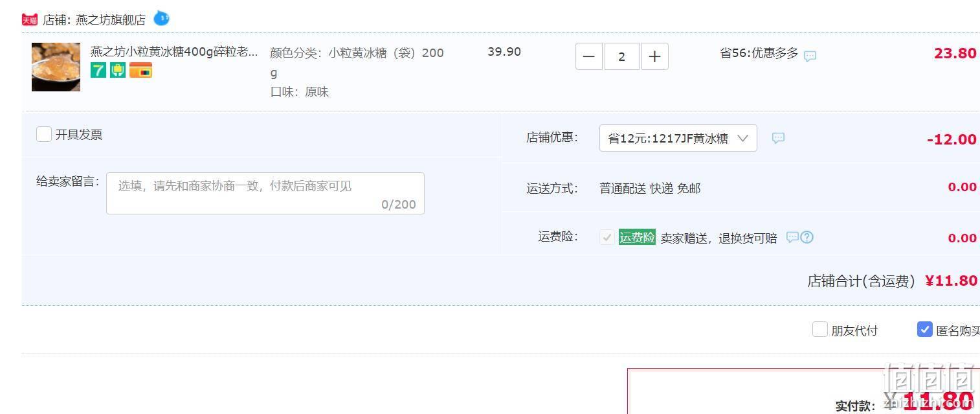Screen dimensions: 980x414
Task: Uncheck the 匿名购买 checkbox
Action: pyautogui.click(x=925, y=329)
